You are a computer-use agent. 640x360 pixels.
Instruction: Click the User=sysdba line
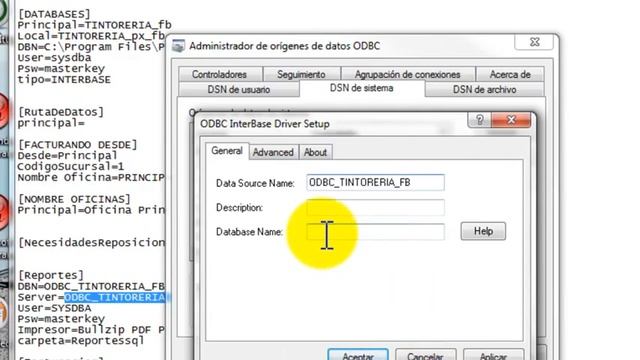click(54, 58)
